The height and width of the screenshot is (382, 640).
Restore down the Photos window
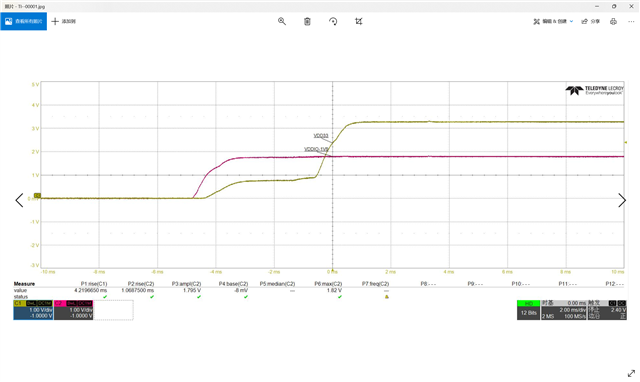pos(614,6)
